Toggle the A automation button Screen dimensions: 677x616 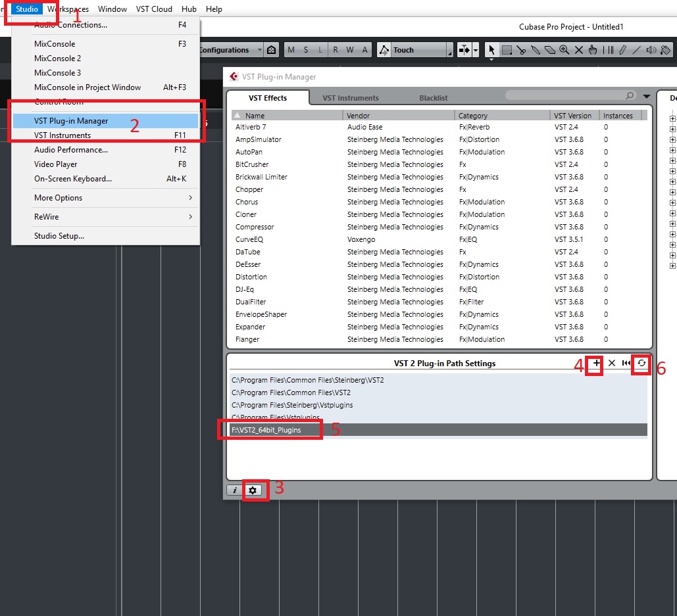[x=365, y=50]
